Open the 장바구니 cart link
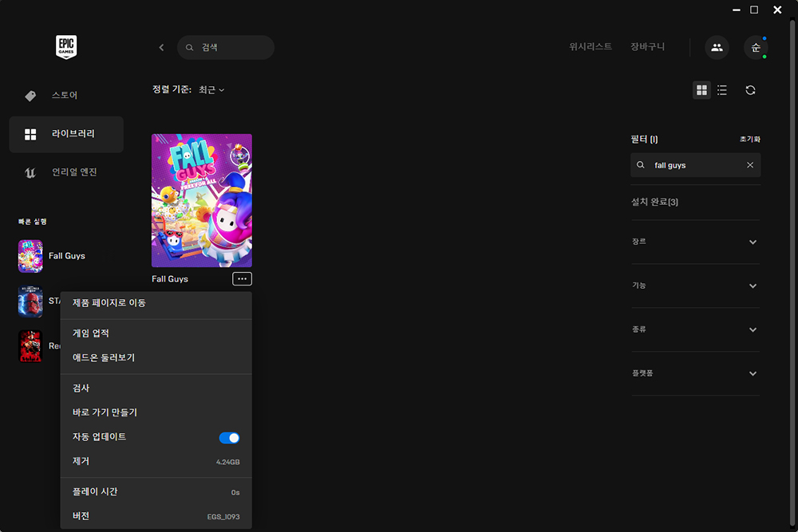Screen dimensions: 798x532 (647, 47)
